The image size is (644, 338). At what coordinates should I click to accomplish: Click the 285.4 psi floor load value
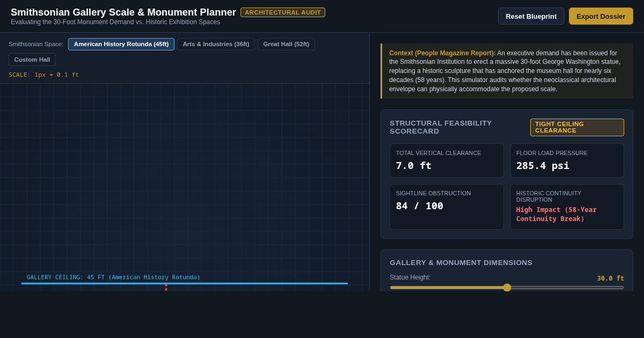pyautogui.click(x=543, y=166)
